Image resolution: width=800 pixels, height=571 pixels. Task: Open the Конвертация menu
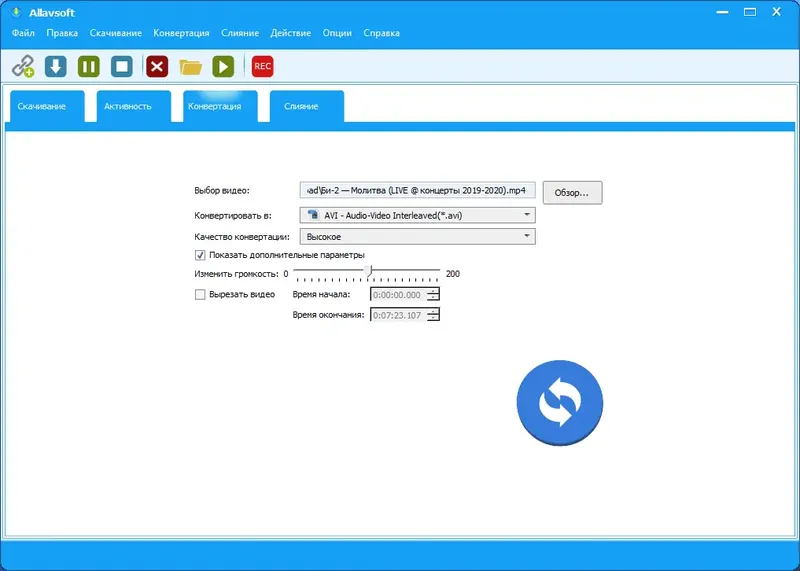click(181, 33)
